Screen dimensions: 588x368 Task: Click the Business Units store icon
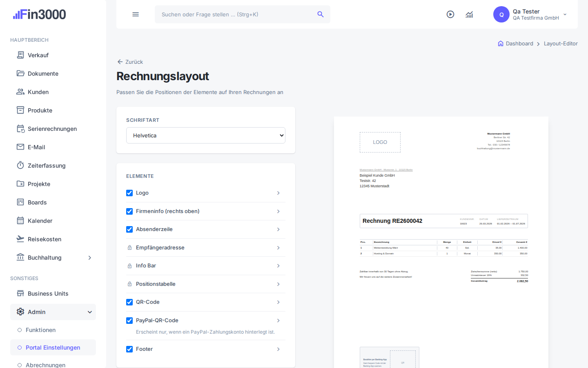tap(20, 293)
